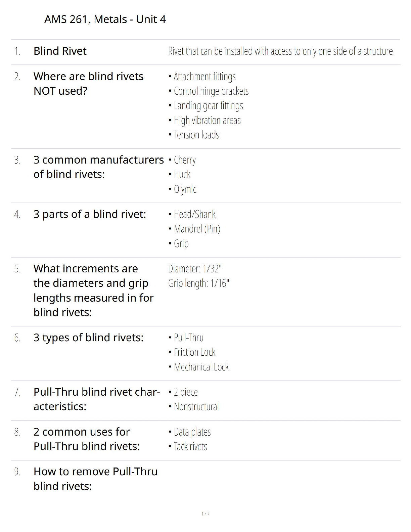Image resolution: width=411 pixels, height=532 pixels.
Task: Click the document title 'AMS 261, Metals - Unit 4'
Action: (x=105, y=19)
